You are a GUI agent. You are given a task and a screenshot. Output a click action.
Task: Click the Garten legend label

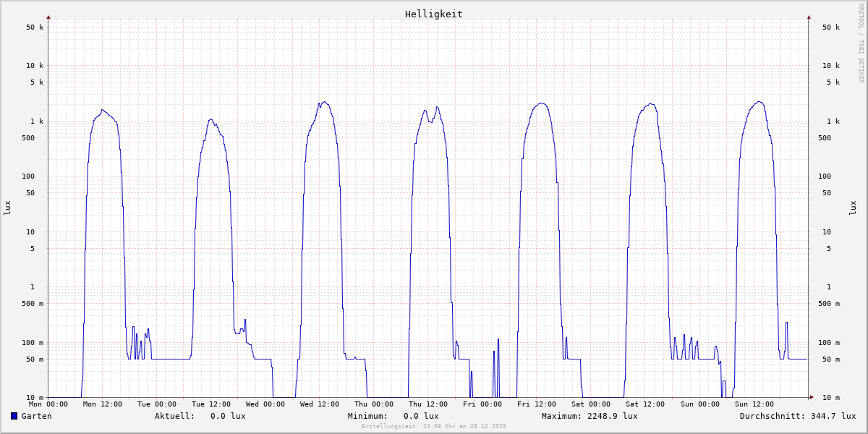coord(36,416)
